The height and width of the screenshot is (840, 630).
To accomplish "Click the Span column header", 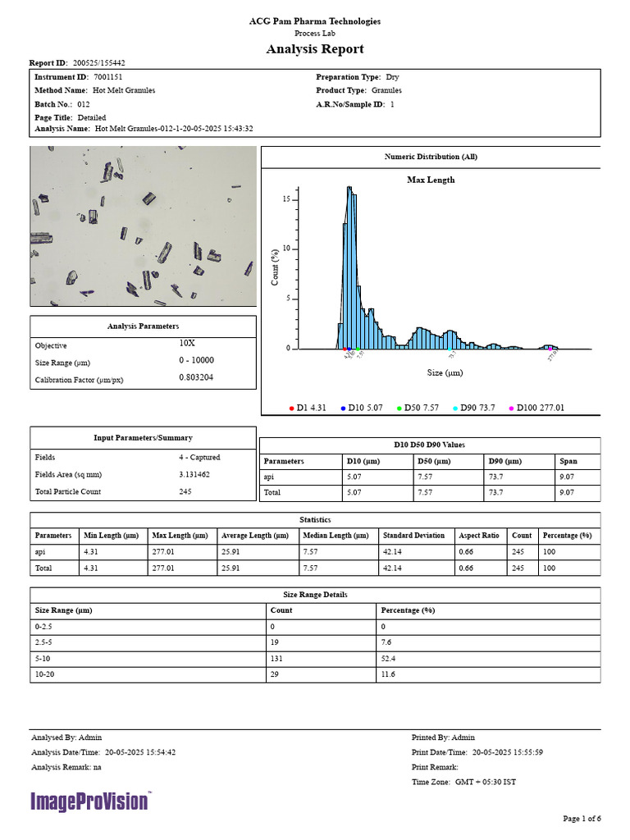I will click(x=568, y=461).
